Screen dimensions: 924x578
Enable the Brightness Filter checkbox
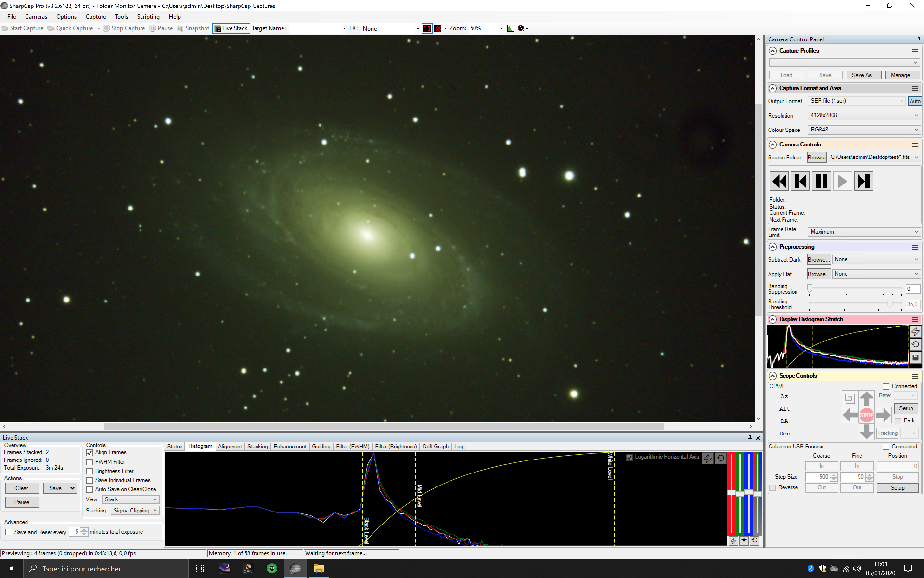coord(90,471)
